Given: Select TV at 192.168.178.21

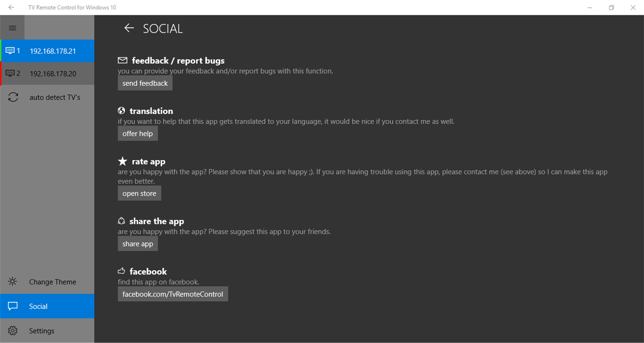Looking at the screenshot, I should tap(52, 51).
